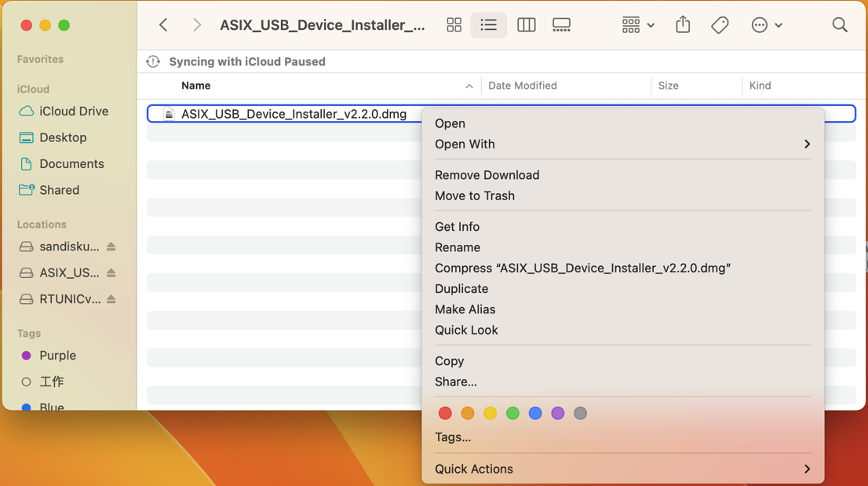868x486 pixels.
Task: Toggle sort order arrow on Name column
Action: click(x=469, y=86)
